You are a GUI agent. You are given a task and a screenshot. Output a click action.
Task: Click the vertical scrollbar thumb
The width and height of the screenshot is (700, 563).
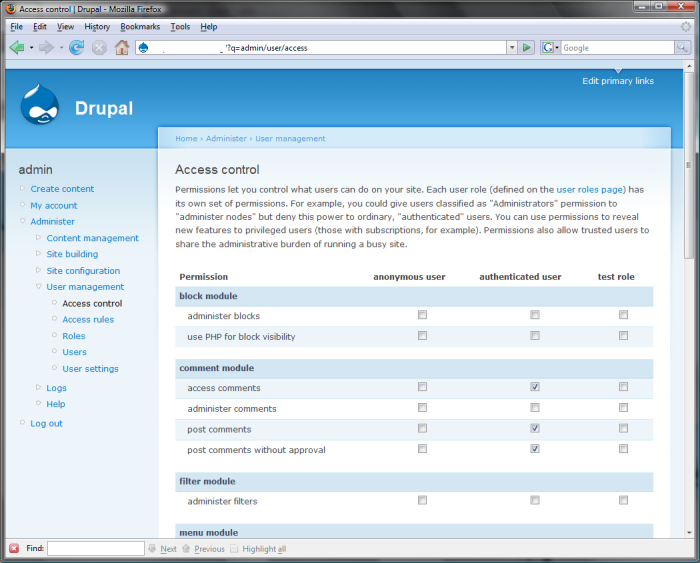[x=689, y=164]
